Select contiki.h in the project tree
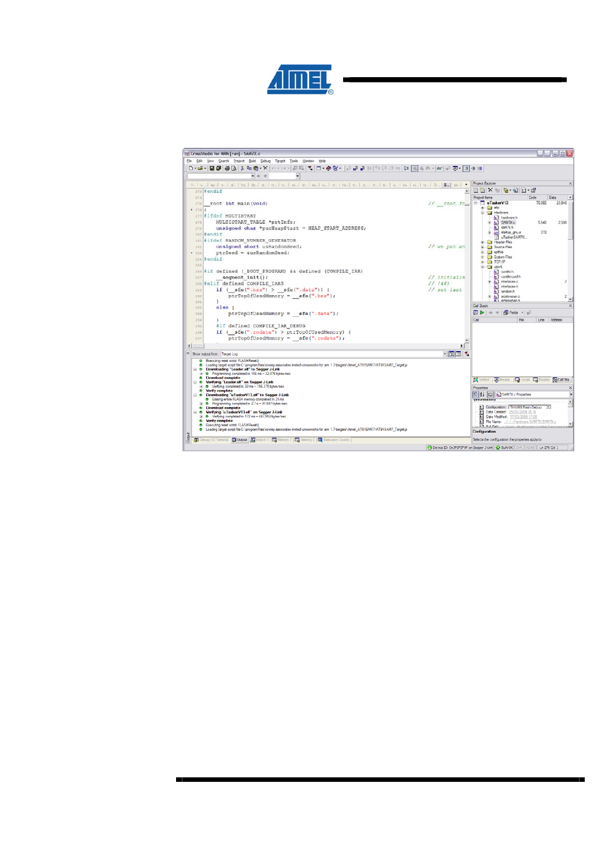This screenshot has height=868, width=613. [x=507, y=272]
